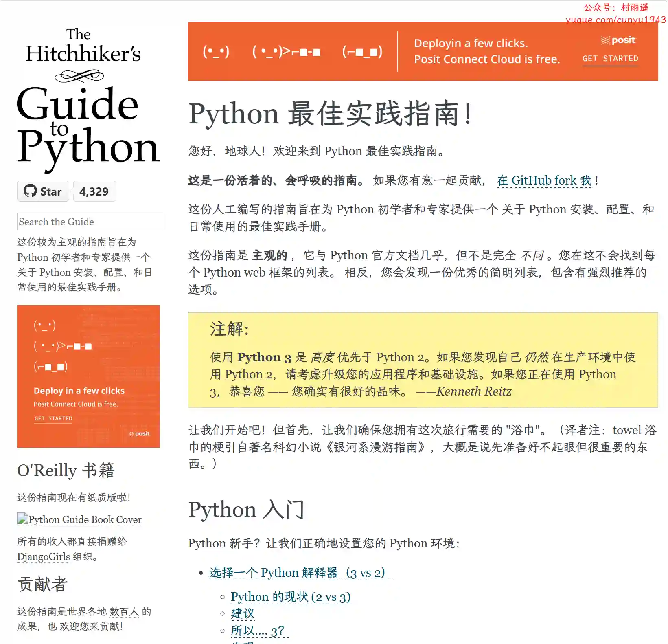Click 'Deployin a few clicks.' banner text

pyautogui.click(x=471, y=43)
